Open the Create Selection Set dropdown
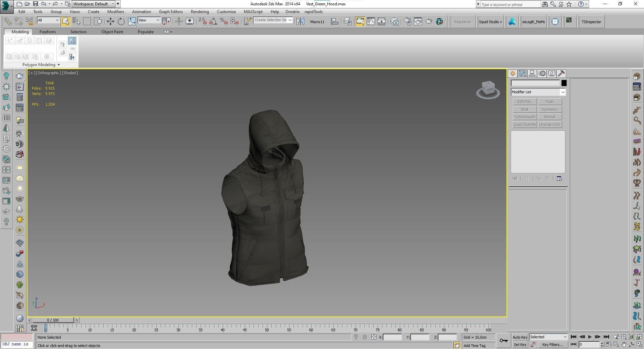The image size is (644, 349). click(x=273, y=20)
